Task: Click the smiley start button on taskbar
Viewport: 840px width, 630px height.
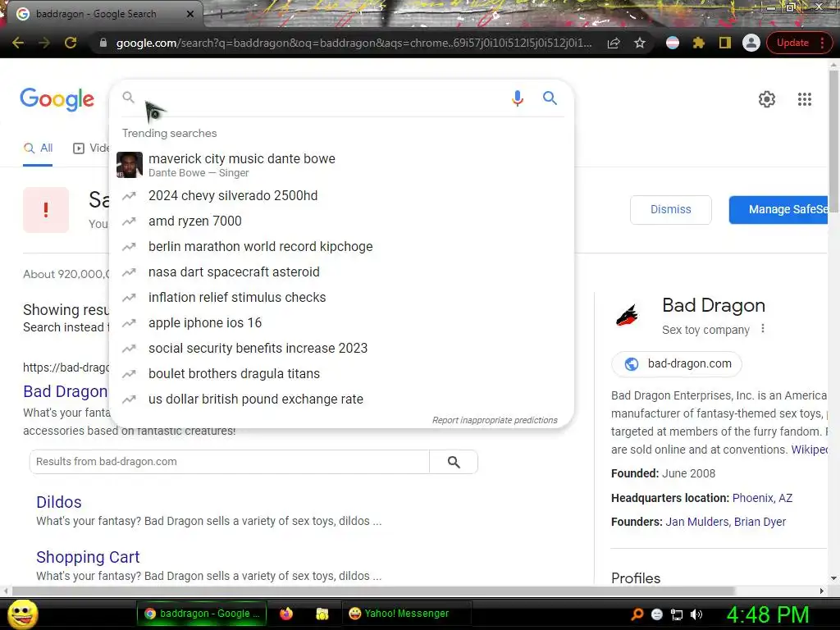Action: pyautogui.click(x=22, y=614)
